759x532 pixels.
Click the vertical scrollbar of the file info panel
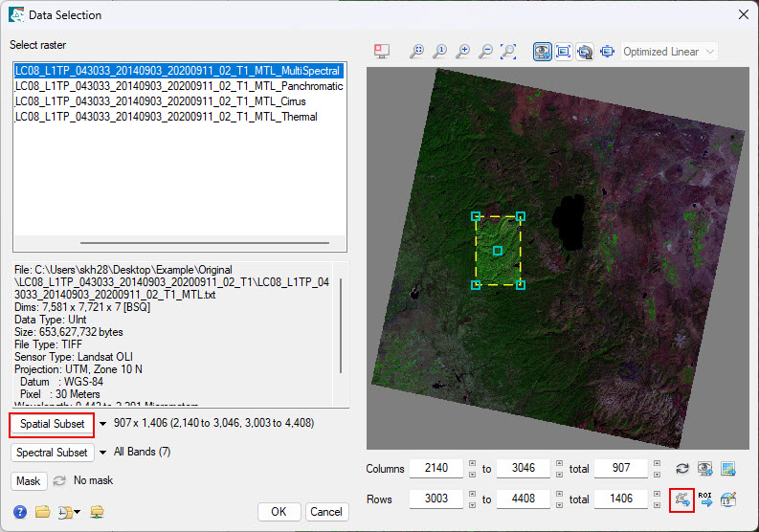[x=341, y=325]
